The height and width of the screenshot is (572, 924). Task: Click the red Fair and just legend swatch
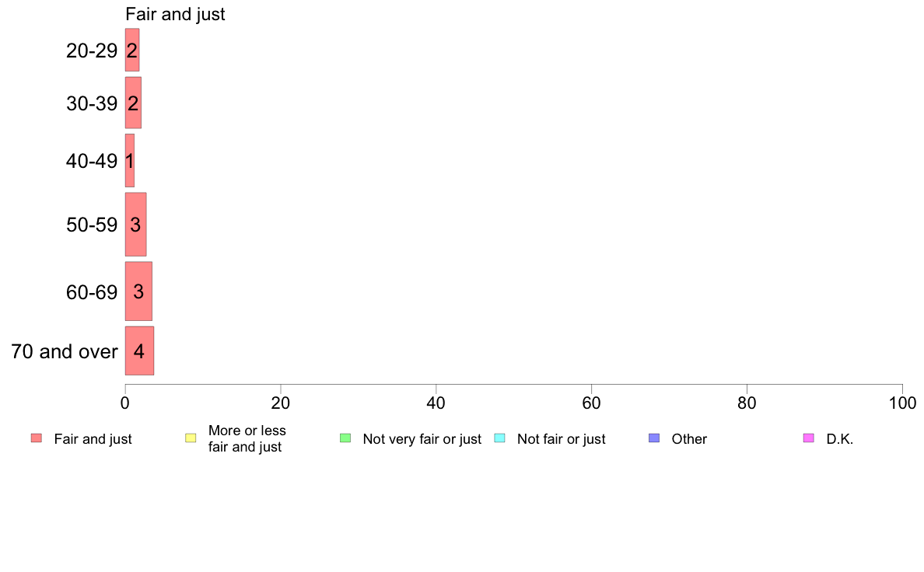(37, 438)
